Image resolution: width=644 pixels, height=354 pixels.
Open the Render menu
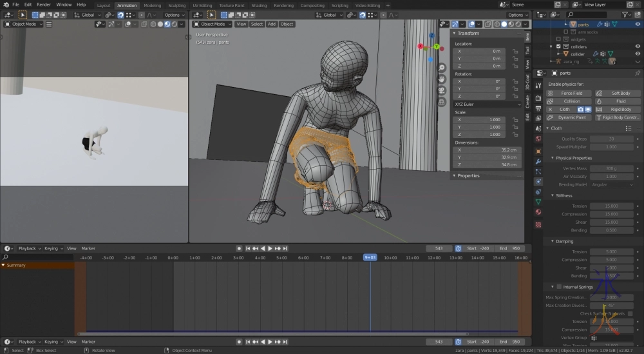click(x=44, y=5)
